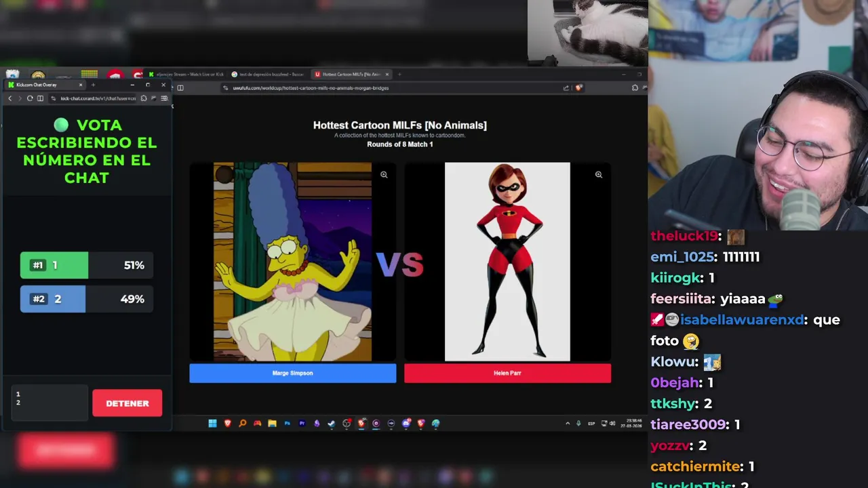The width and height of the screenshot is (868, 488).
Task: Click username tiaree3009 in chat
Action: (688, 425)
